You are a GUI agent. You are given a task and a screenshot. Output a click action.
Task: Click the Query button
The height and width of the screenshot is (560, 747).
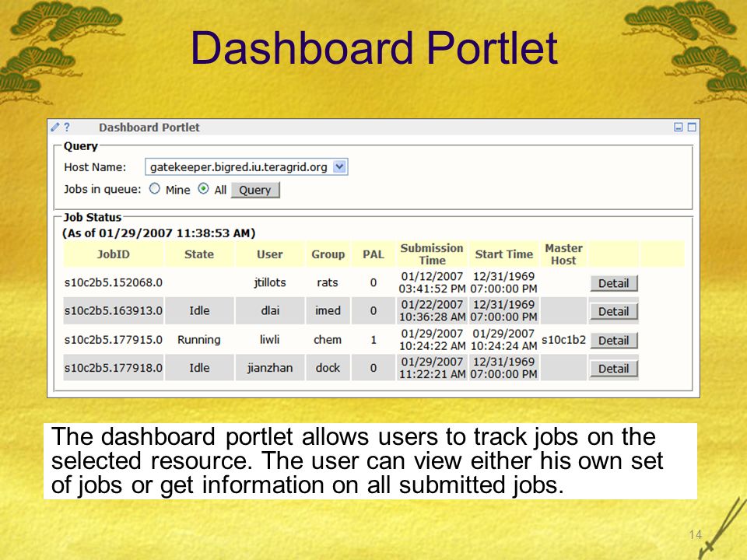tap(255, 190)
